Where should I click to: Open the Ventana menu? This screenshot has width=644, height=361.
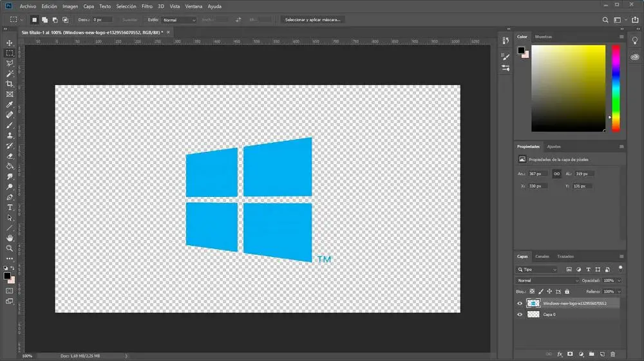(x=193, y=6)
